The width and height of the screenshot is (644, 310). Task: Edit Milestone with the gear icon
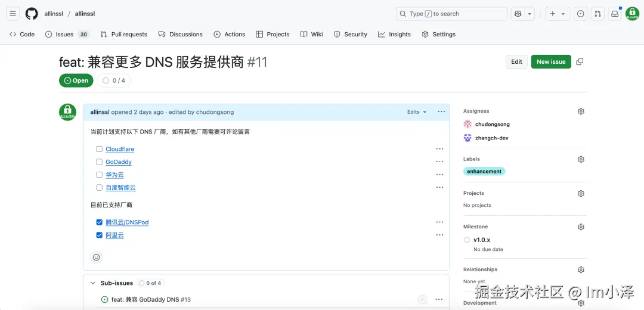[581, 227]
